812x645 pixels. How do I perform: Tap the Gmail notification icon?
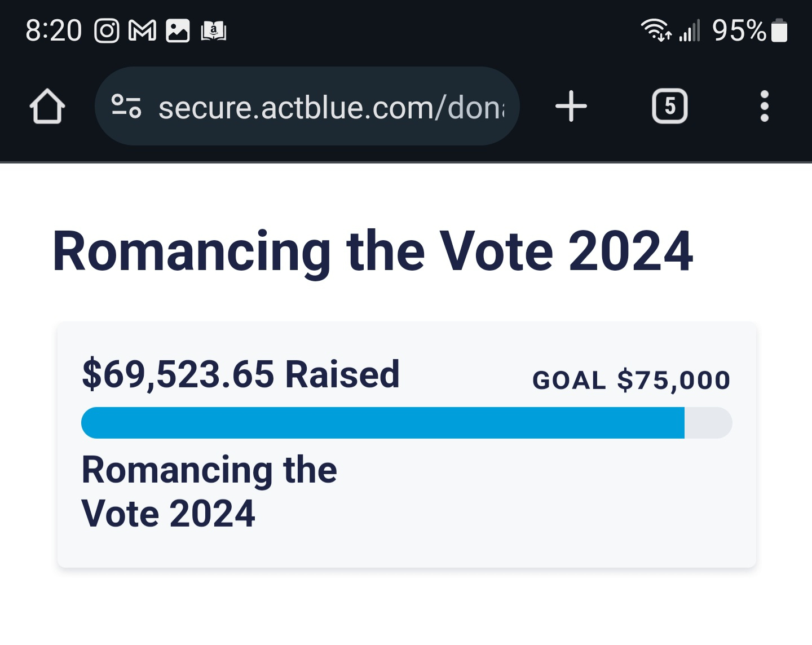[x=142, y=30]
